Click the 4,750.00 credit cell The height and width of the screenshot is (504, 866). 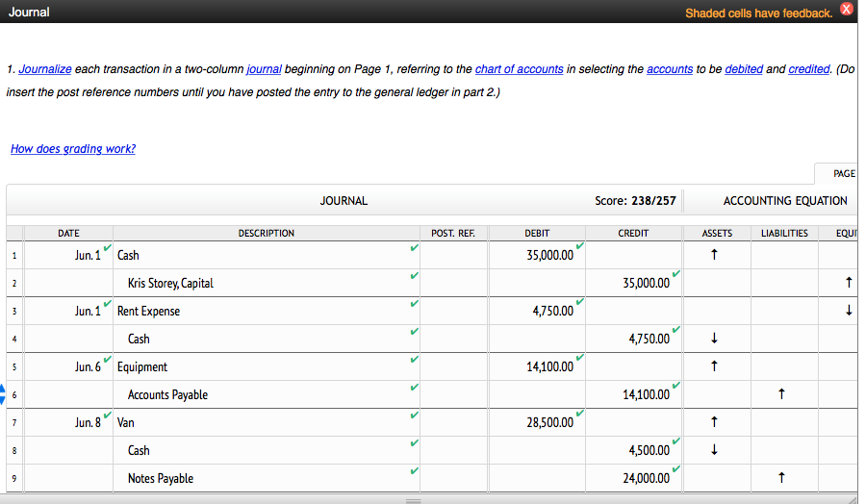(x=633, y=339)
